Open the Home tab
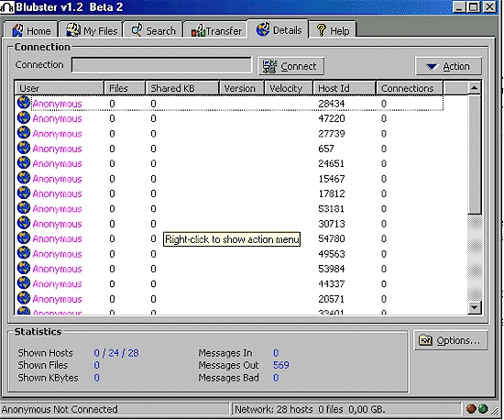The height and width of the screenshot is (420, 504). coord(31,30)
